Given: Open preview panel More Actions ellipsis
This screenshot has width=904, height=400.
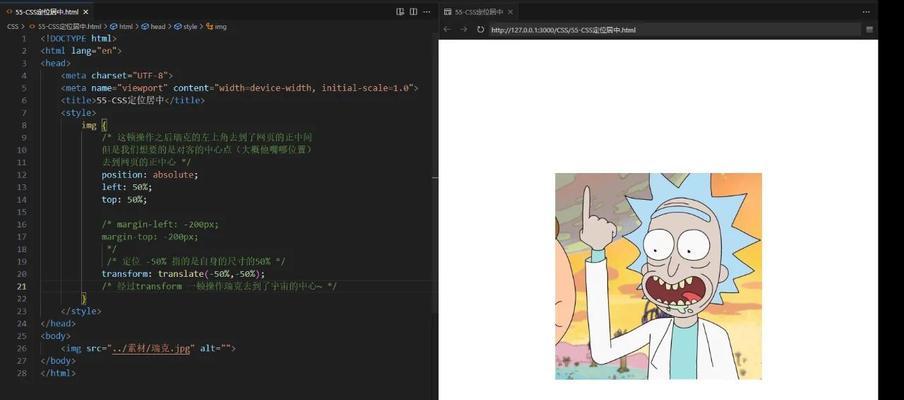Looking at the screenshot, I should coord(867,12).
